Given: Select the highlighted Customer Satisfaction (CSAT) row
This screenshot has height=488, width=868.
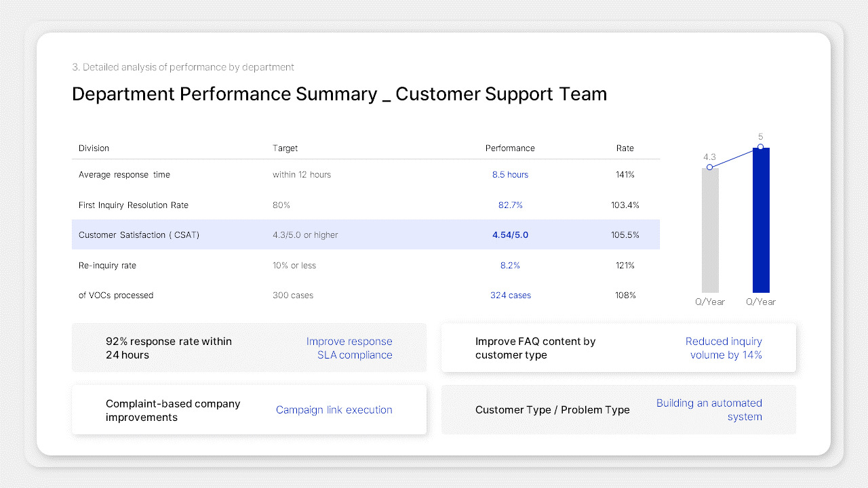Looking at the screenshot, I should click(x=366, y=235).
